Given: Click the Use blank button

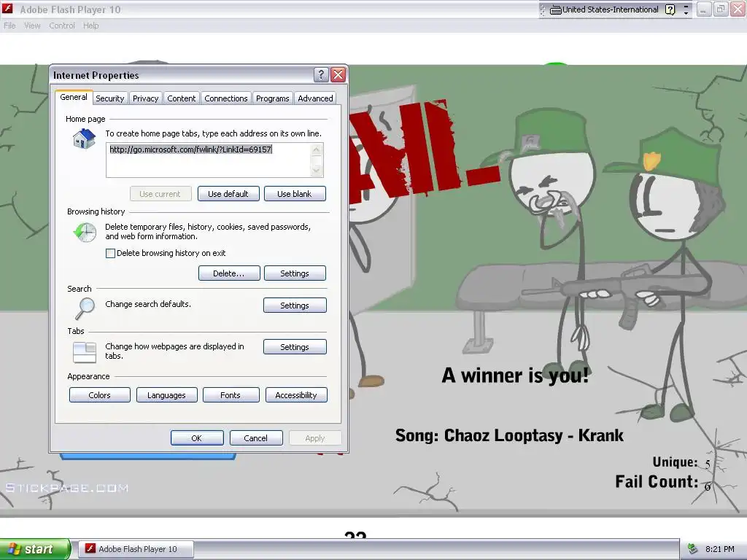Looking at the screenshot, I should [295, 194].
